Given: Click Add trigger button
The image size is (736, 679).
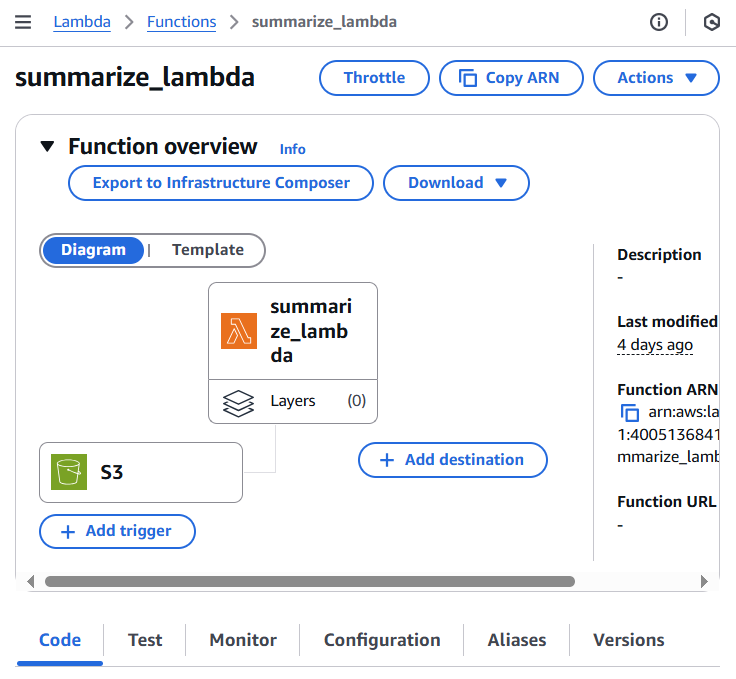Looking at the screenshot, I should (x=117, y=531).
